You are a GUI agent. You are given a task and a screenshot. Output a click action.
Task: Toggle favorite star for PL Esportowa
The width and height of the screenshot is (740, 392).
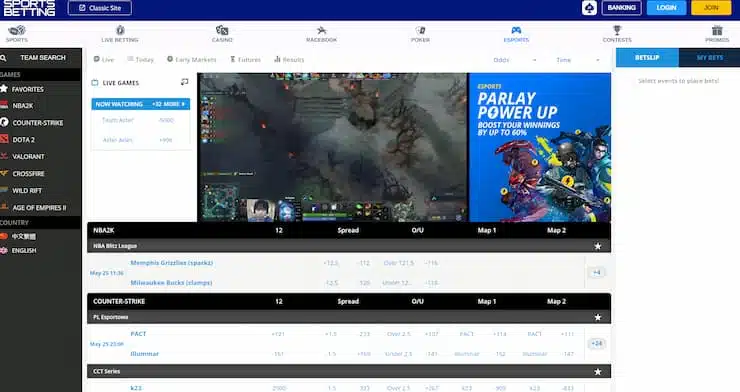click(x=597, y=317)
